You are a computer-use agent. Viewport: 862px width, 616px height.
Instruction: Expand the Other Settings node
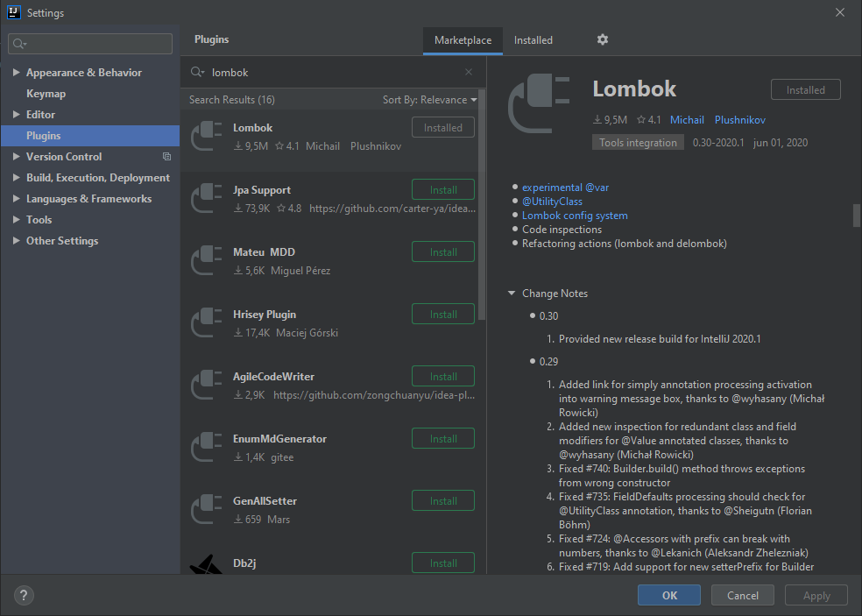[x=16, y=240]
